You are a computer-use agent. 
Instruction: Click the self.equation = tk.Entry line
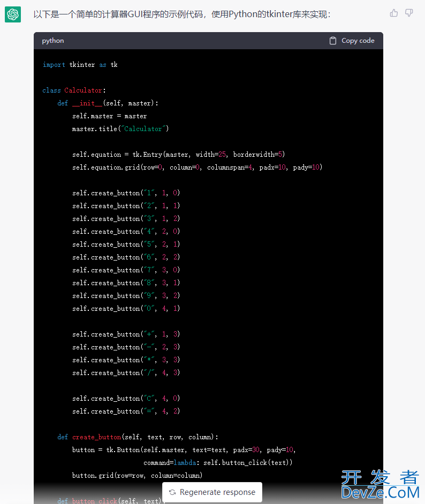point(178,155)
